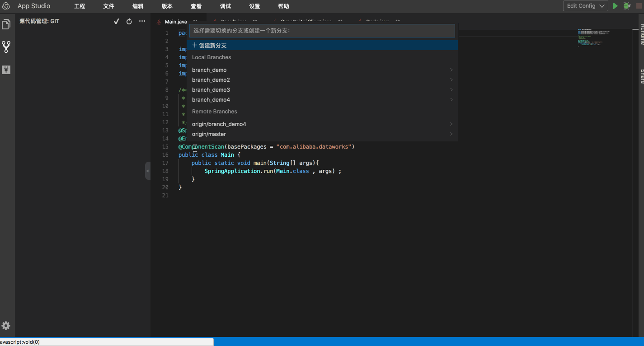The width and height of the screenshot is (644, 346).
Task: Commit changes with the checkmark icon
Action: (x=116, y=21)
